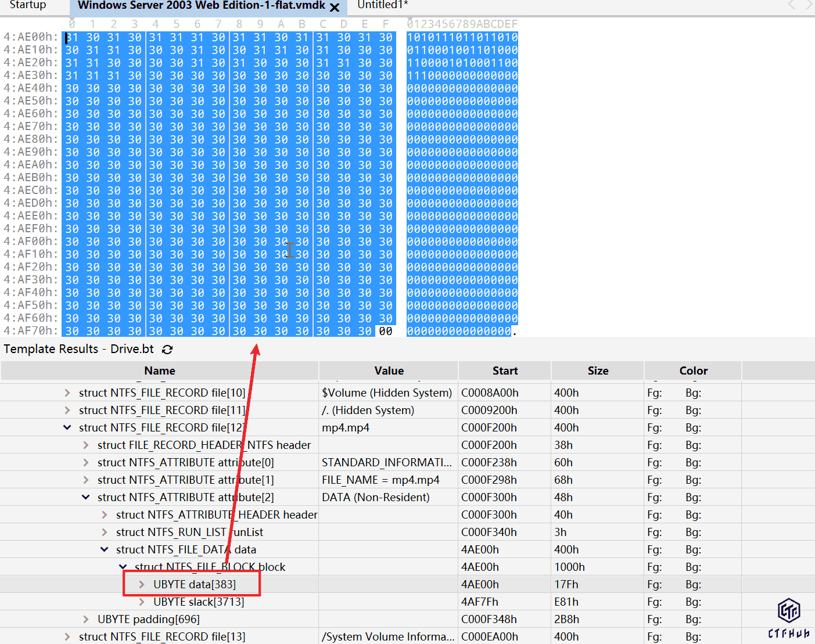The image size is (815, 644).
Task: Click the Size column header
Action: (x=598, y=371)
